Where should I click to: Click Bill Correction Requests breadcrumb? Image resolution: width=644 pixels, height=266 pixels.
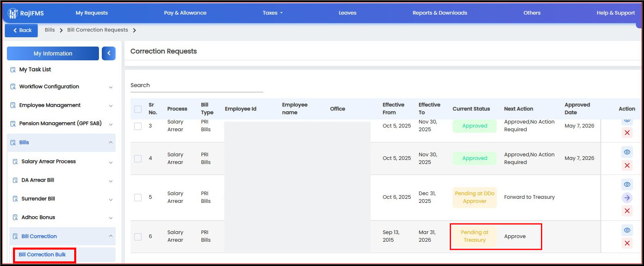click(x=97, y=30)
